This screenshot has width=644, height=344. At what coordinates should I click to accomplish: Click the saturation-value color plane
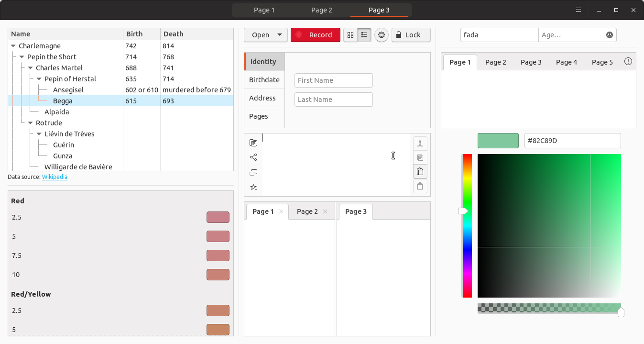coord(549,226)
